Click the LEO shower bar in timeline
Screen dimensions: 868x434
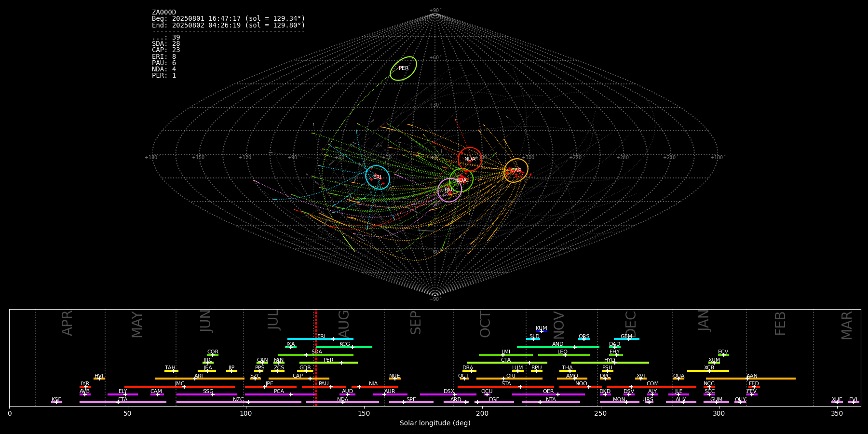[x=564, y=355]
